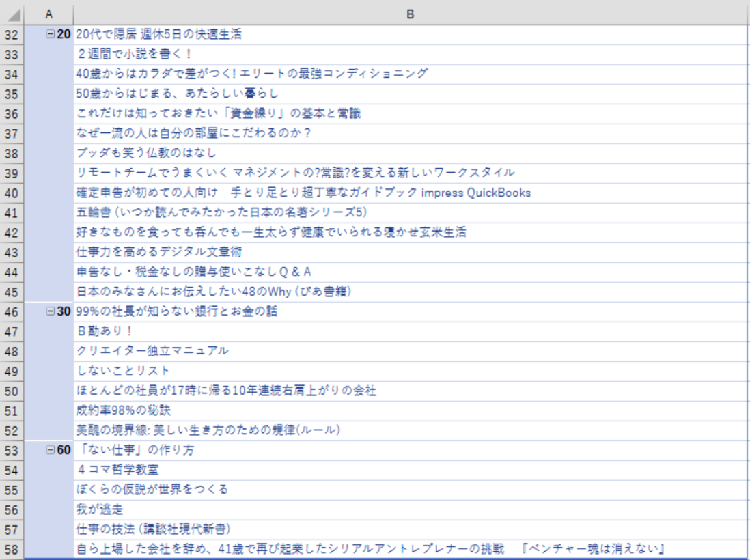Click cell containing '48のWhy'
The width and height of the screenshot is (750, 560).
coord(410,292)
